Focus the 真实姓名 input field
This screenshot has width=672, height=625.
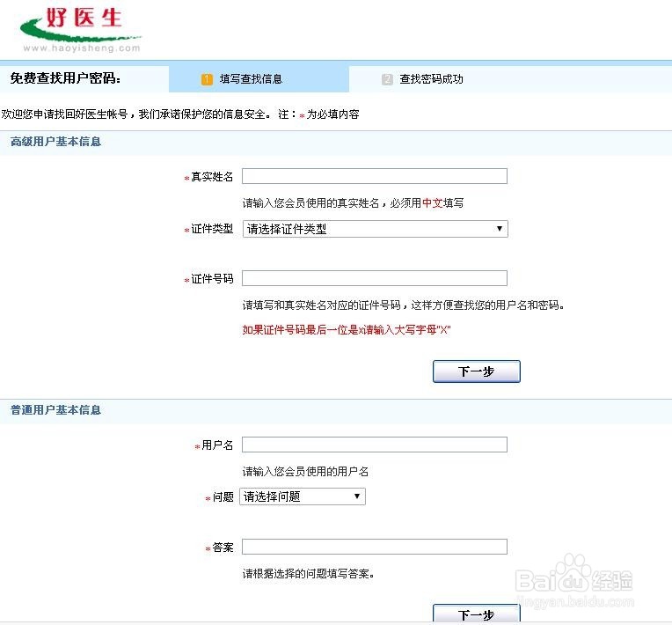point(375,176)
